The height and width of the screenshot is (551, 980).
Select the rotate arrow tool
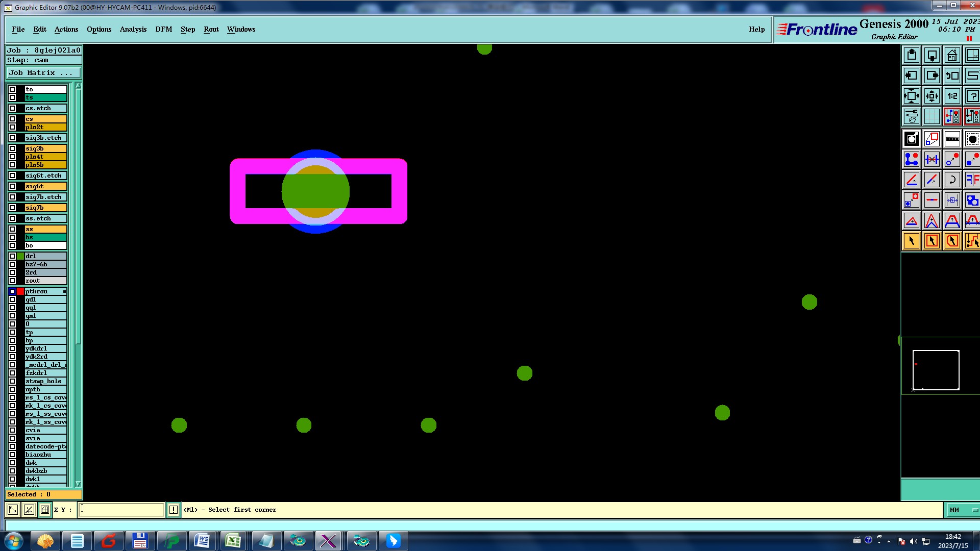(952, 180)
